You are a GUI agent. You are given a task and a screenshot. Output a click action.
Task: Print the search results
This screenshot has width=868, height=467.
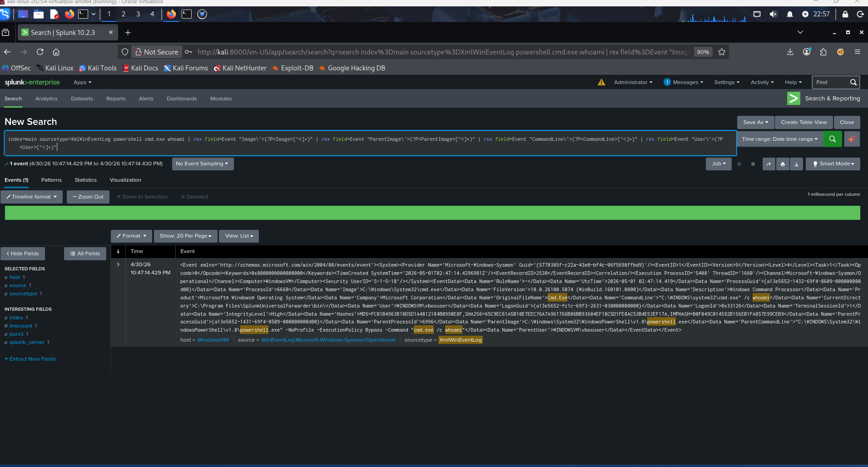[783, 164]
